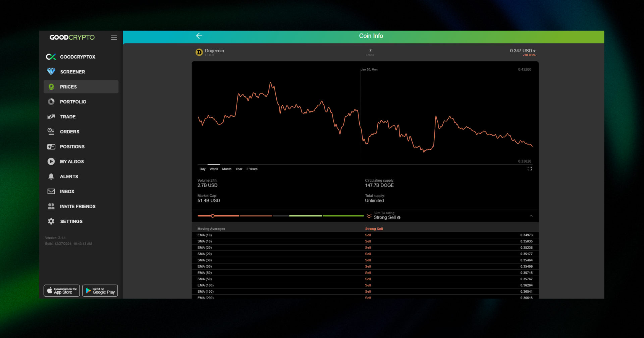Click Strong Sell info icon

(x=399, y=218)
